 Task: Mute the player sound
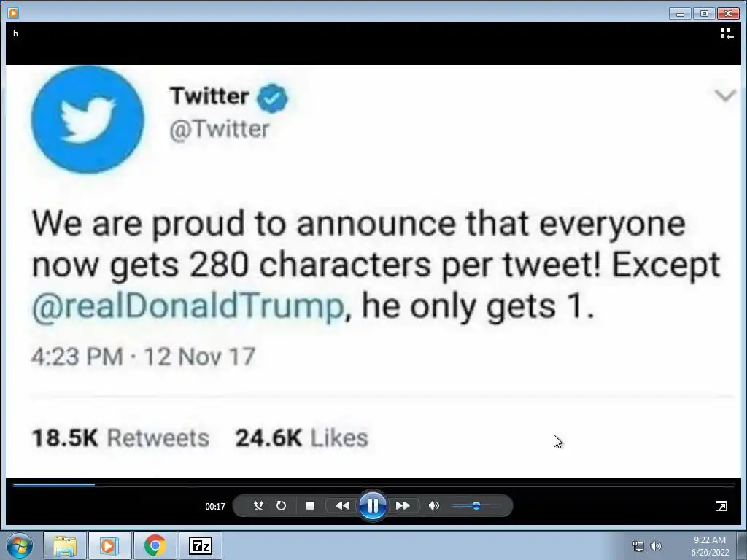[434, 506]
